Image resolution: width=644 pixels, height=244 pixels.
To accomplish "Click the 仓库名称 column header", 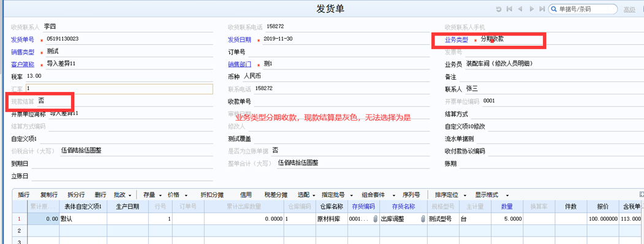I will (331, 207).
